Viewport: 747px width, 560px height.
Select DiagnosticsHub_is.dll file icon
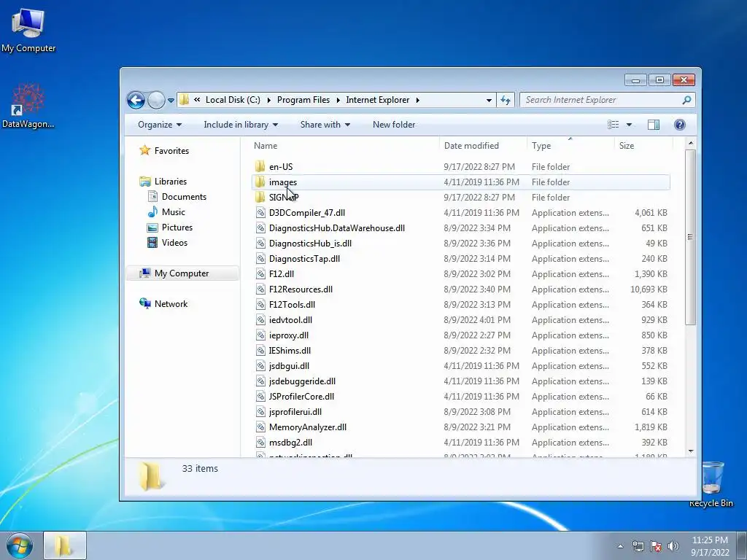[x=260, y=244]
